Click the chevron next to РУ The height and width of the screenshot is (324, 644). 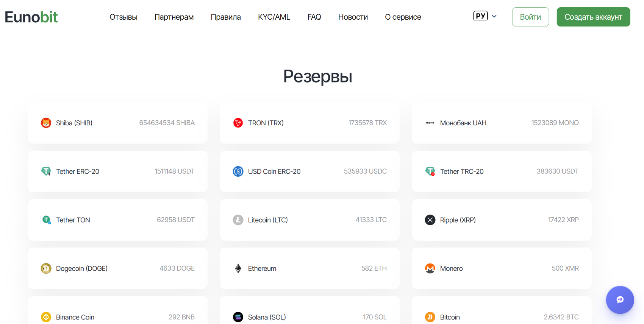tap(494, 16)
